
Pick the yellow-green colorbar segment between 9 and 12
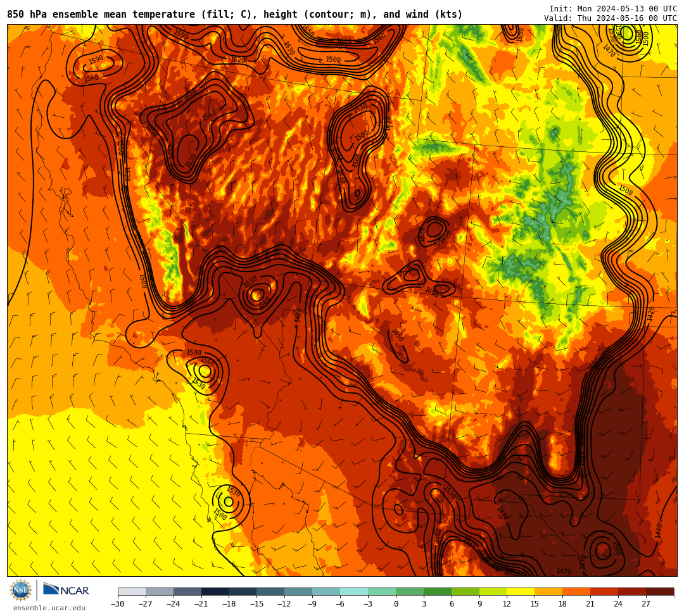(x=493, y=591)
